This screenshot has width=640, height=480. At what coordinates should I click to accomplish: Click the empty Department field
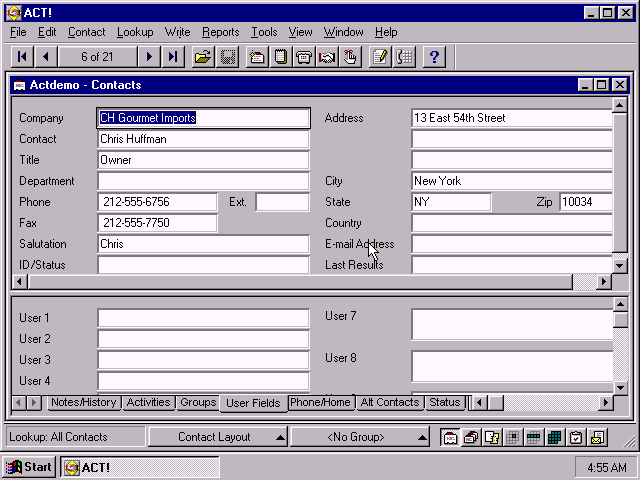(x=204, y=181)
